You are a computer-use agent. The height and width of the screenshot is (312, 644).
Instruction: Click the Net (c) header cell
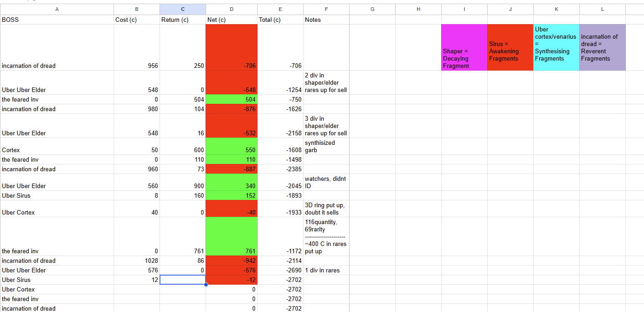click(x=232, y=20)
